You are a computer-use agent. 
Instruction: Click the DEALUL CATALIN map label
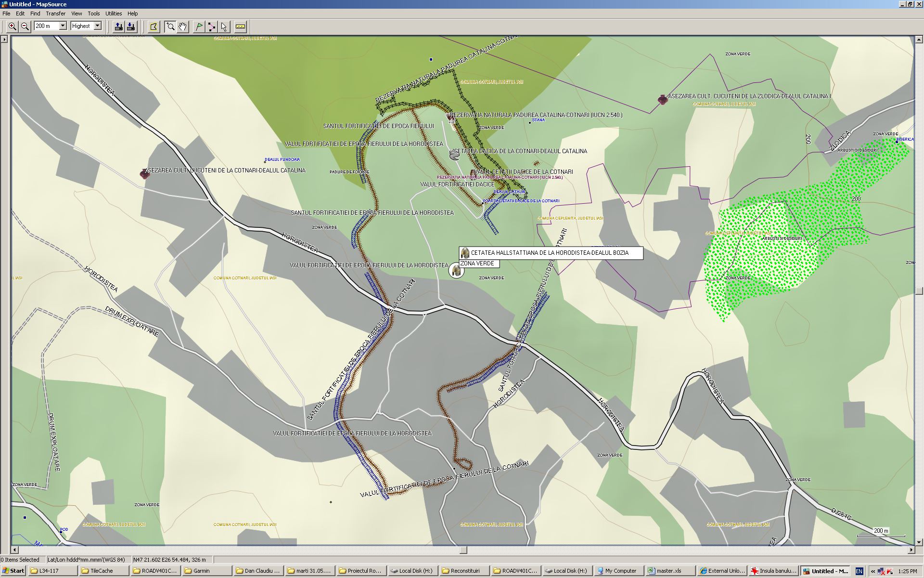(509, 192)
